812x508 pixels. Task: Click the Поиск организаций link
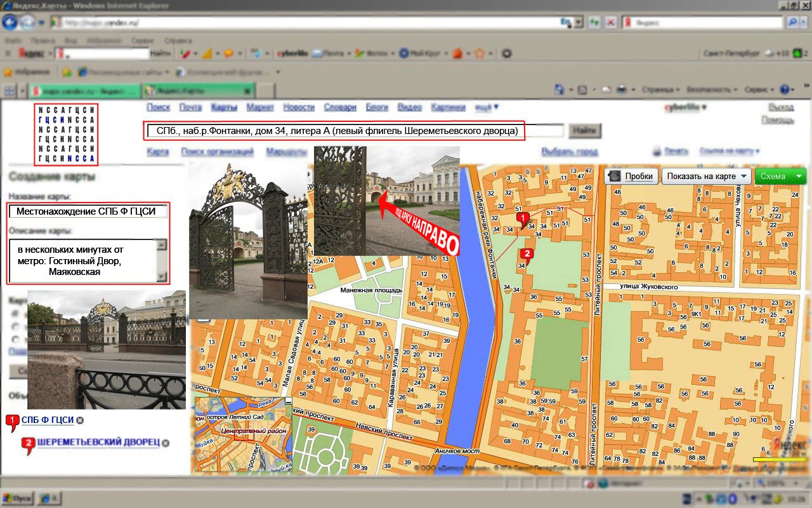click(x=217, y=152)
